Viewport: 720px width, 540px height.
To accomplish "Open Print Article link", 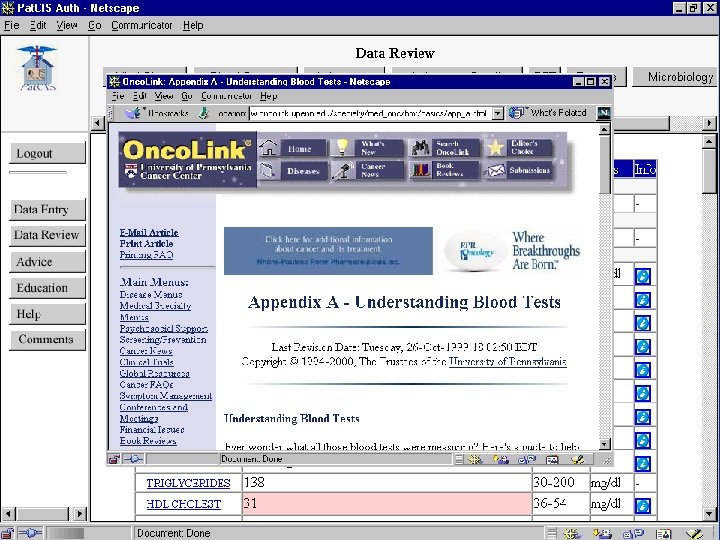I will point(146,244).
